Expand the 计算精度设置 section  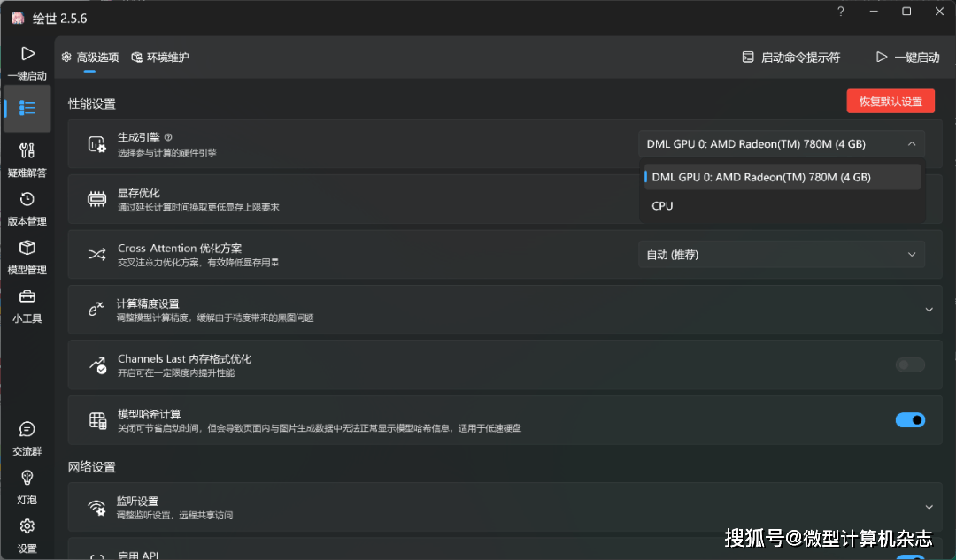click(929, 310)
